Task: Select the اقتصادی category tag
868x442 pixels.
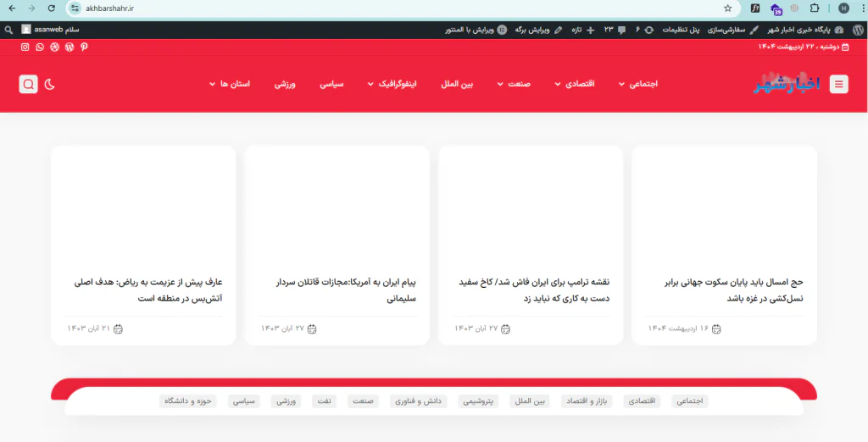Action: (x=643, y=401)
